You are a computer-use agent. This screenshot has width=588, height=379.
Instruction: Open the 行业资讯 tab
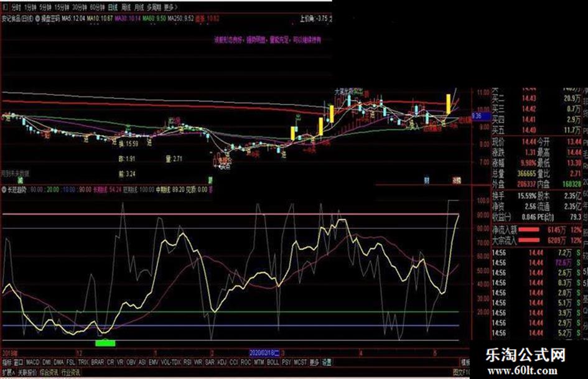pyautogui.click(x=70, y=372)
